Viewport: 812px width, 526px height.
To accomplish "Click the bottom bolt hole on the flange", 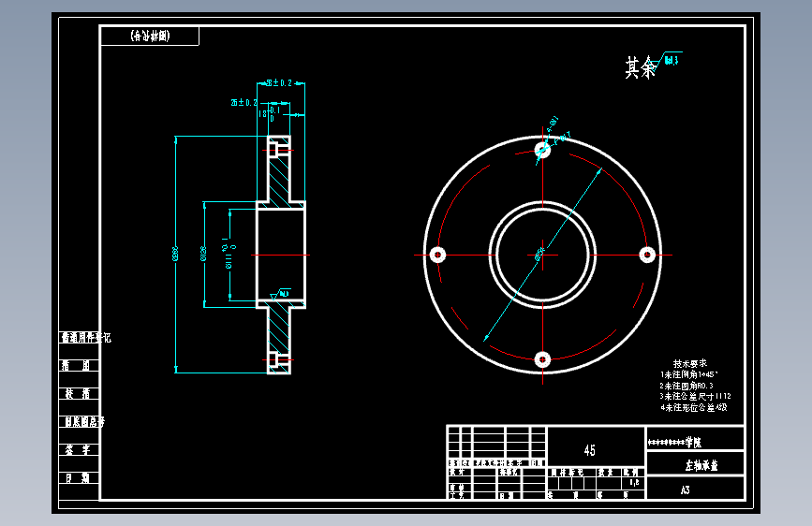I will coord(542,358).
